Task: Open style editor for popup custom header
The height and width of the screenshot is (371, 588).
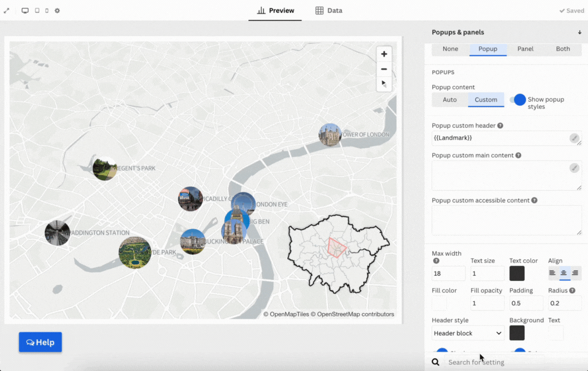Action: [x=574, y=138]
